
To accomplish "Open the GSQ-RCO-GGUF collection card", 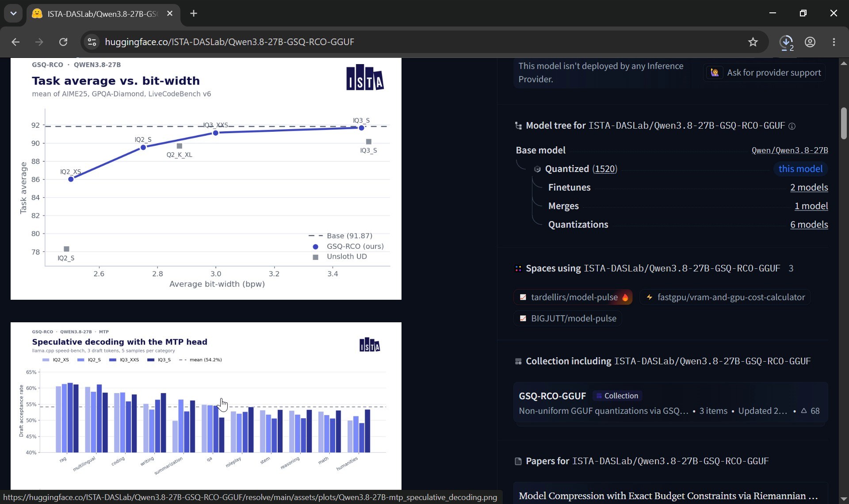I will tap(670, 403).
